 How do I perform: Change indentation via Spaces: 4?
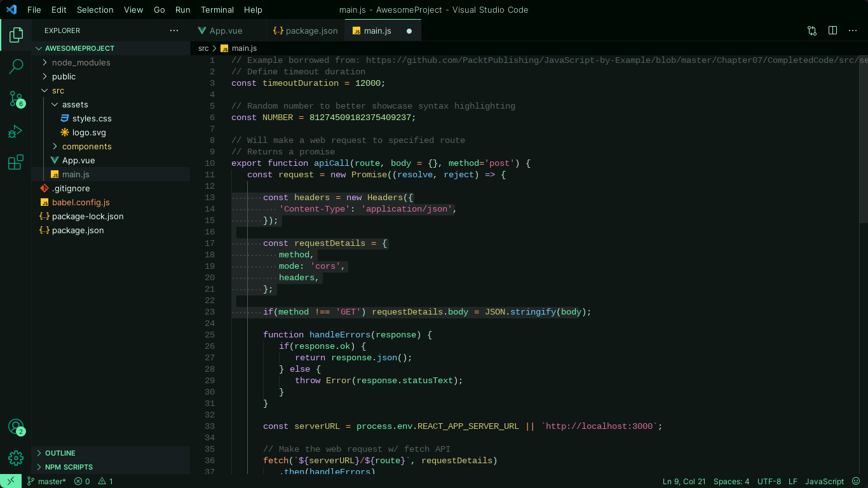click(x=731, y=482)
